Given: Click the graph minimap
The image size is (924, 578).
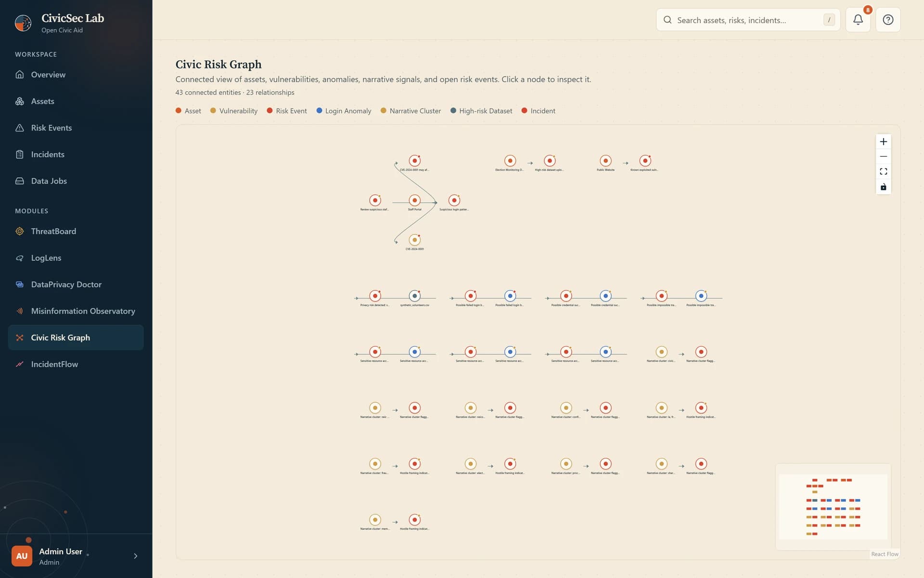Looking at the screenshot, I should coord(833,507).
